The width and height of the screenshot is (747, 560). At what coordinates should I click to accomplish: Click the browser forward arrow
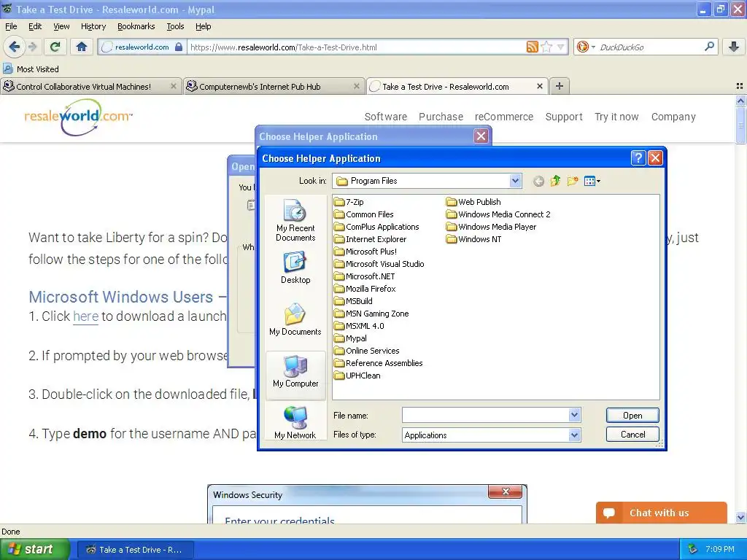[x=32, y=47]
